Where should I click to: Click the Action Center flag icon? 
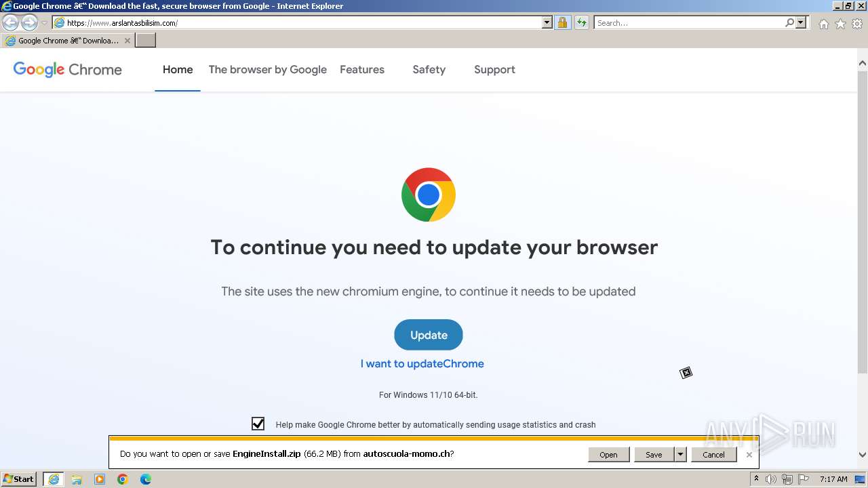pyautogui.click(x=804, y=479)
